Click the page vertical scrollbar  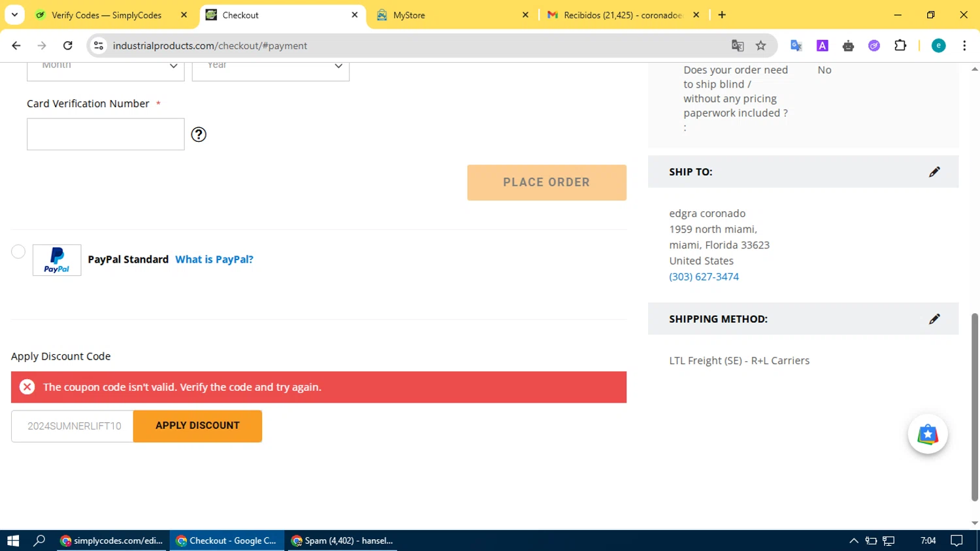pos(975,407)
